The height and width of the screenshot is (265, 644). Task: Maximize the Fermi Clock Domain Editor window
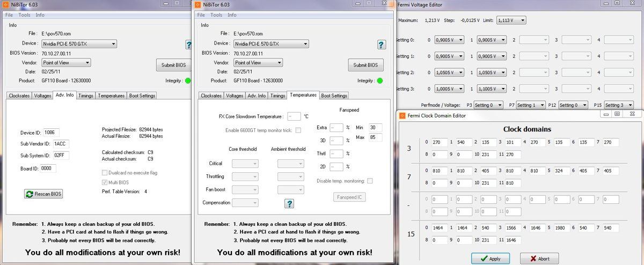[617, 114]
